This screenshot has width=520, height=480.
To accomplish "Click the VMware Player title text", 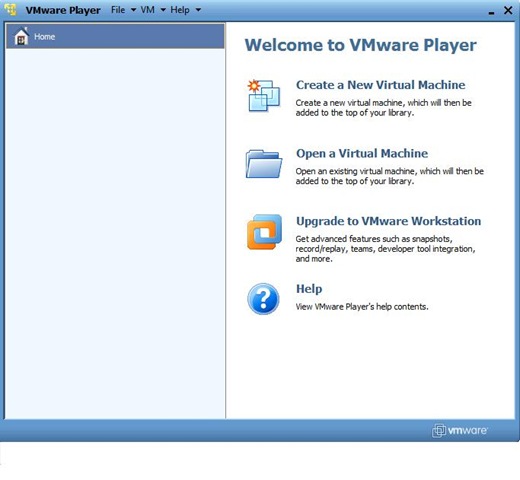I will 63,10.
